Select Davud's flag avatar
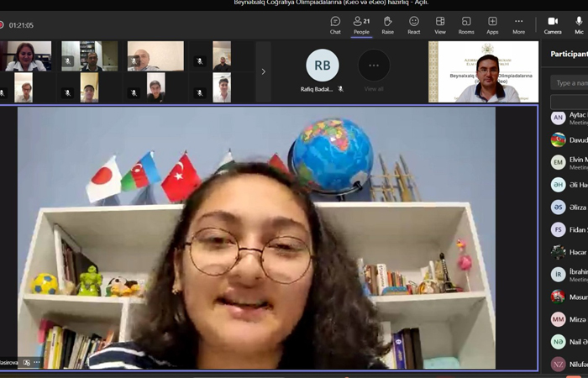Image resolution: width=588 pixels, height=378 pixels. (x=558, y=140)
